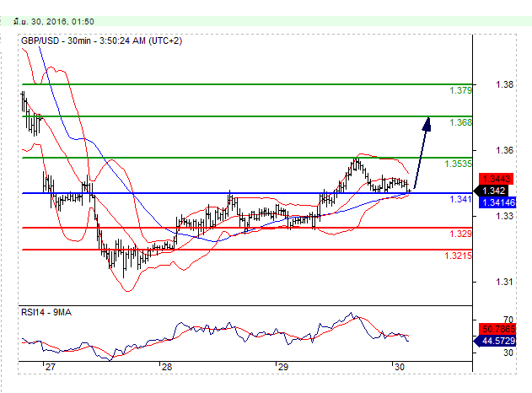
Task: Click the RSI 30 level label
Action: (x=508, y=353)
